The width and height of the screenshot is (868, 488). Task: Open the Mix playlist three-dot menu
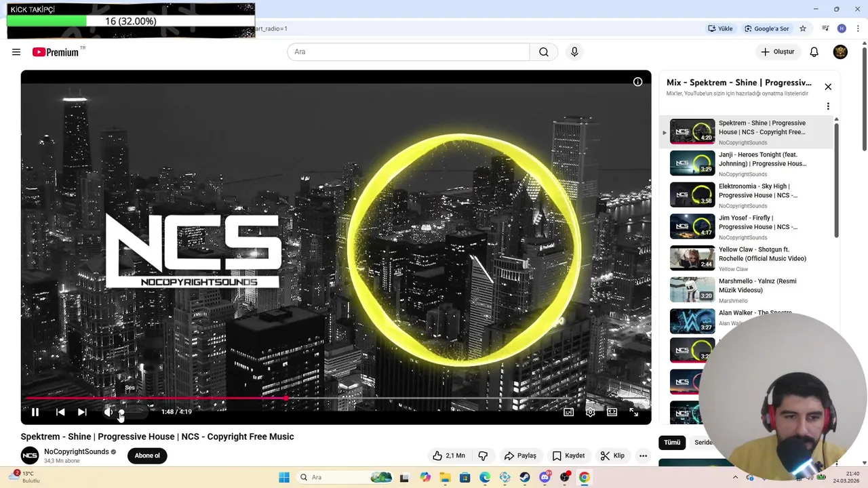(x=828, y=106)
